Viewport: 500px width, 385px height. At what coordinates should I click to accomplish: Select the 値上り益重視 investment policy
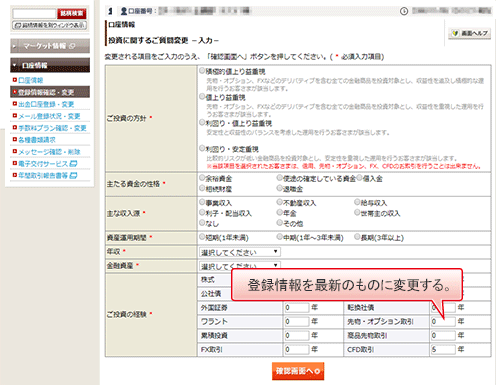(x=202, y=97)
